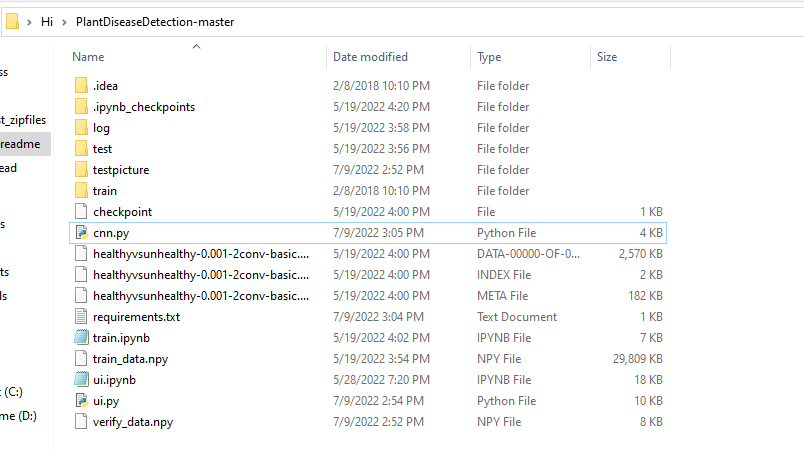The width and height of the screenshot is (804, 455).
Task: Select the cnn.py file name
Action: point(111,233)
